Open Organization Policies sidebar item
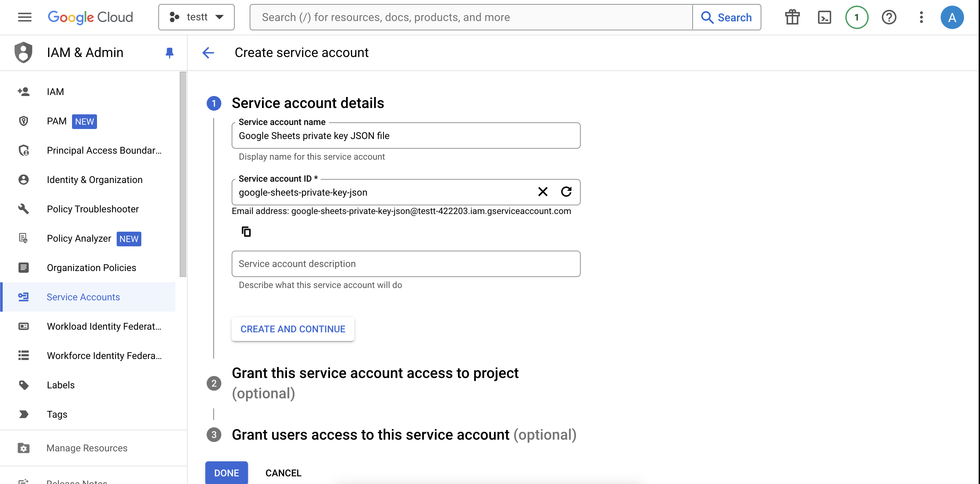 coord(91,267)
